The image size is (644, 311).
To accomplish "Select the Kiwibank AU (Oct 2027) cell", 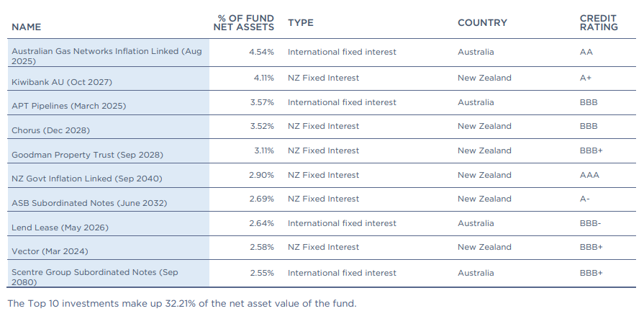I will pyautogui.click(x=62, y=82).
